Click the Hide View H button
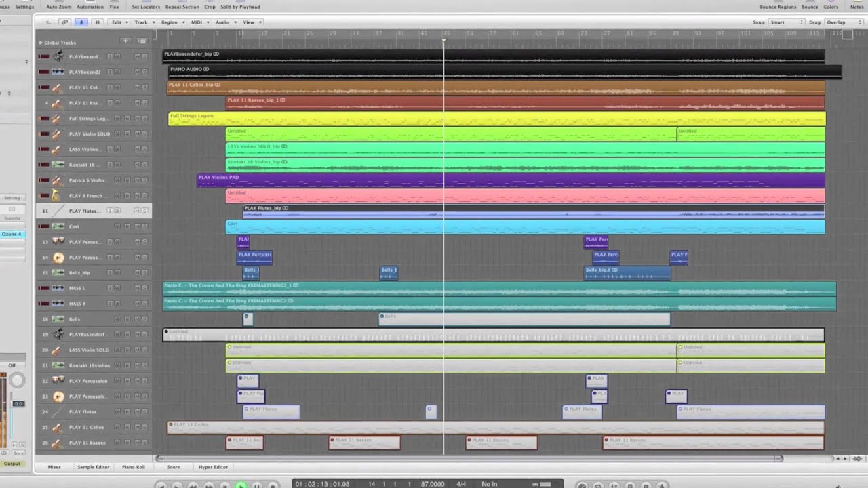 97,22
